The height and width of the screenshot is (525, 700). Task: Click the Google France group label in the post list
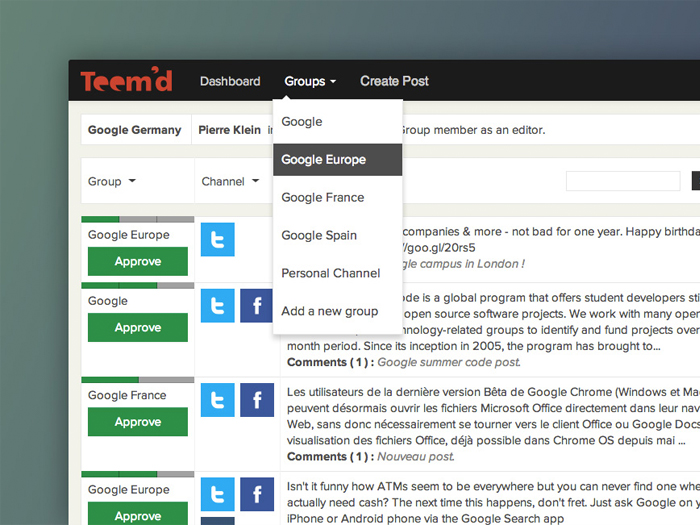coord(127,395)
